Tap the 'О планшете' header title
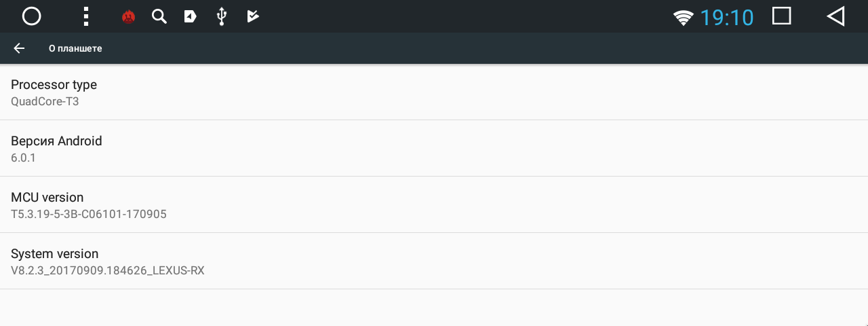Image resolution: width=868 pixels, height=326 pixels. click(75, 48)
